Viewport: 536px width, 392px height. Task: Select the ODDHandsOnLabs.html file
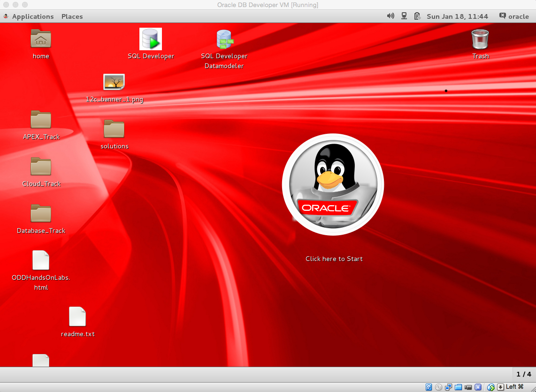(41, 260)
